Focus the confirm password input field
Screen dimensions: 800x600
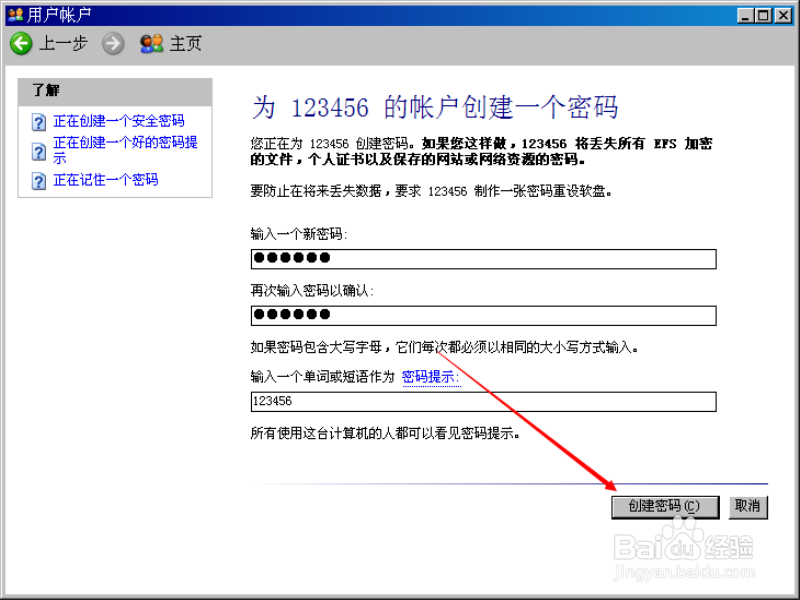(484, 316)
